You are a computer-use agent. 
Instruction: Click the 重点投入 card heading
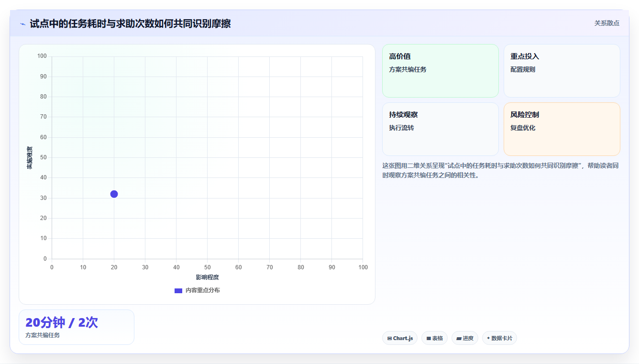pos(525,56)
